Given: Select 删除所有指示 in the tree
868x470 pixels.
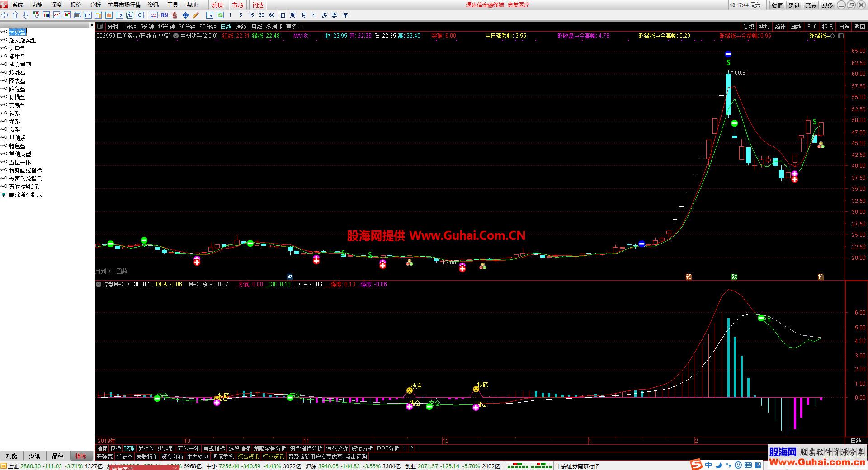Looking at the screenshot, I should coord(25,195).
